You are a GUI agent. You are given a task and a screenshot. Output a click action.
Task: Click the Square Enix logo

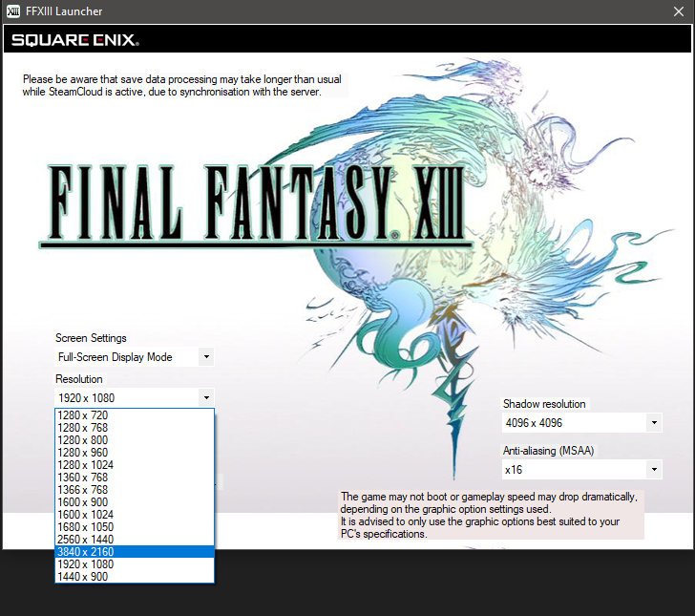tap(75, 40)
